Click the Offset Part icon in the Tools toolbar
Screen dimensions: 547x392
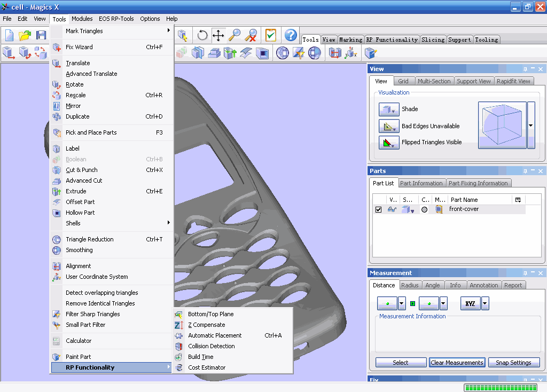(246, 53)
